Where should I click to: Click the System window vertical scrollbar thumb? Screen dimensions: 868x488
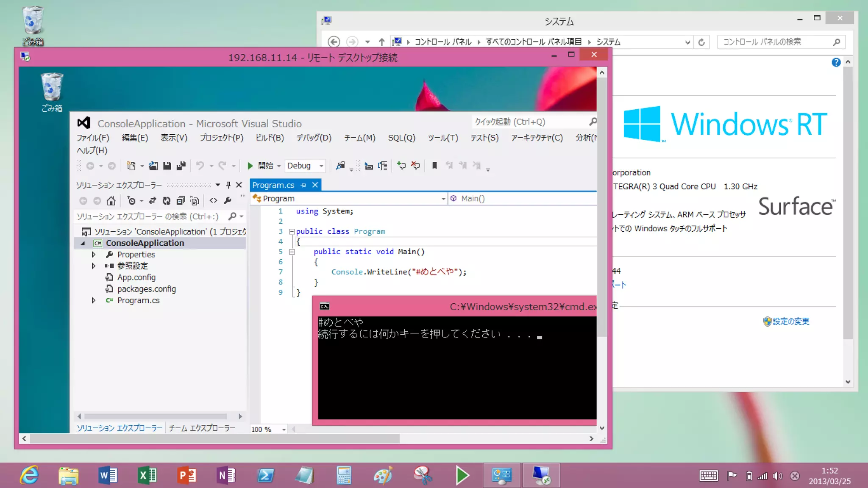(x=848, y=203)
